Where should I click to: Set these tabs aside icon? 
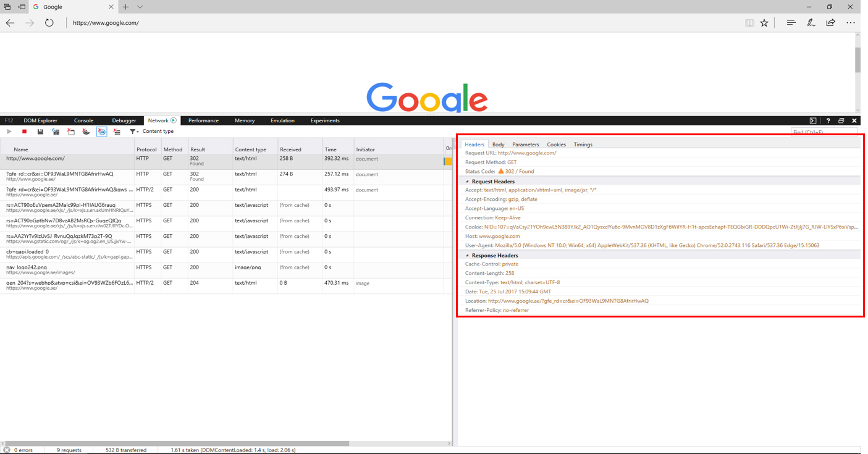pyautogui.click(x=22, y=7)
